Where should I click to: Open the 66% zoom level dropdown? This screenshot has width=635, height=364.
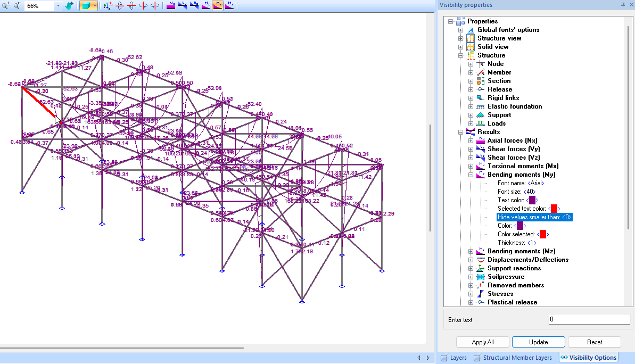(58, 6)
